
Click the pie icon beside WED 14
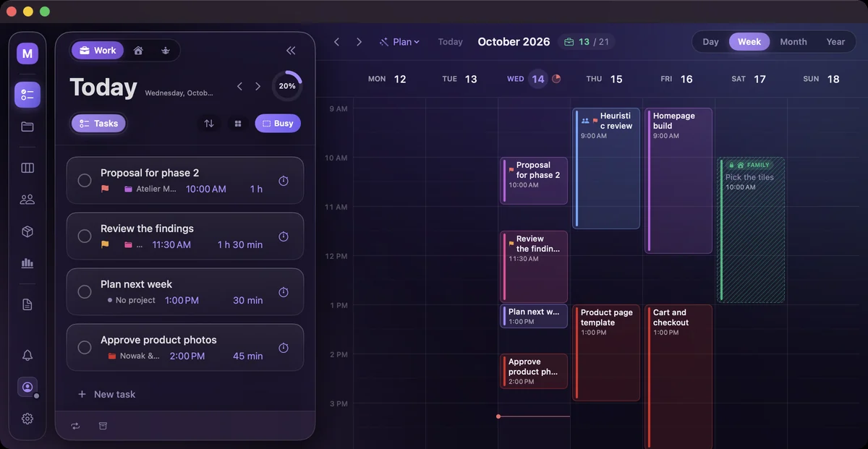(x=556, y=79)
